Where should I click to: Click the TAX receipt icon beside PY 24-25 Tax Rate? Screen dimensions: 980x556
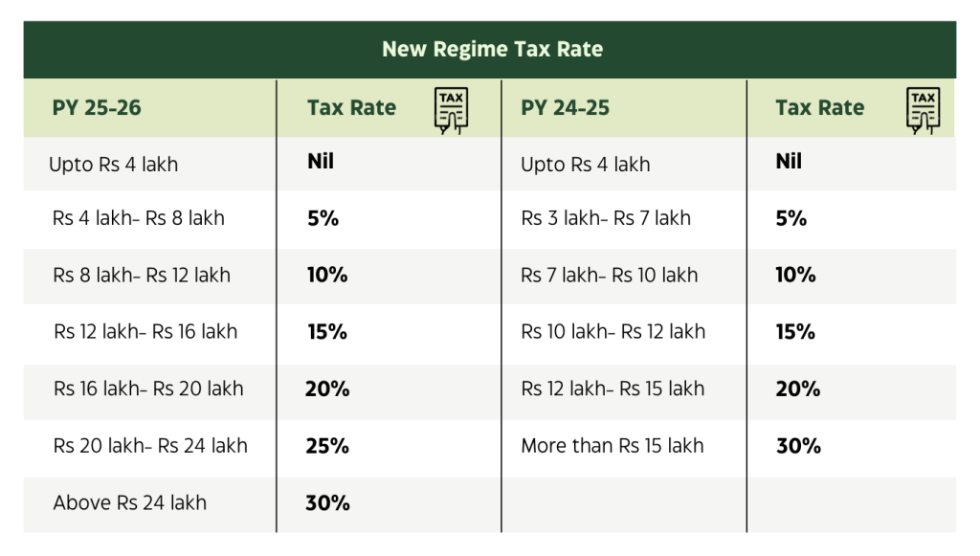tap(923, 109)
